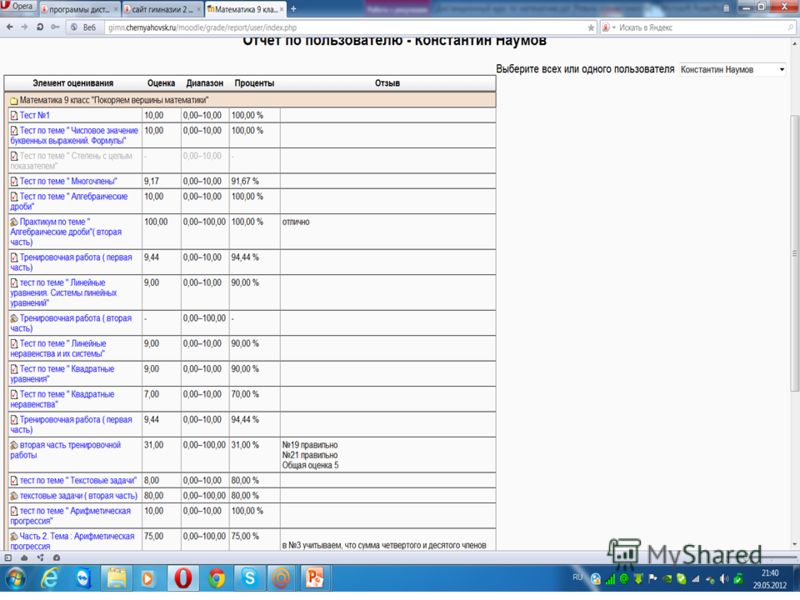The width and height of the screenshot is (800, 600).
Task: Open Windows Start button
Action: tap(16, 579)
